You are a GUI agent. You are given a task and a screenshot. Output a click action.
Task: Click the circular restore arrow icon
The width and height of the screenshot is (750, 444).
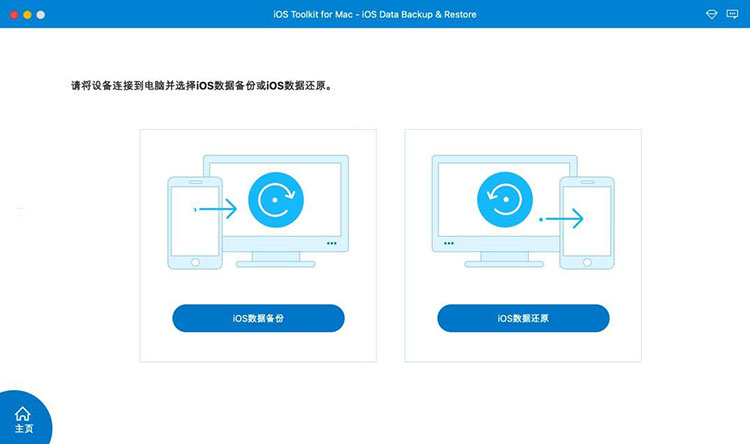coord(505,200)
